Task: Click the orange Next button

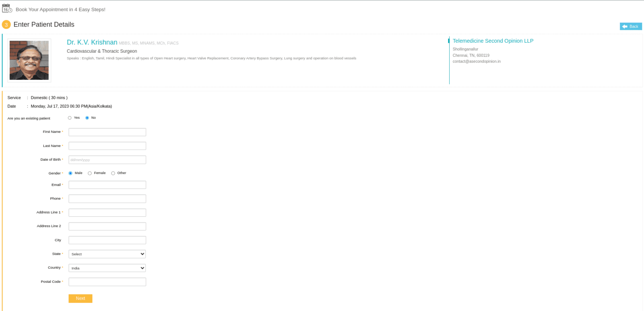Action: click(80, 299)
